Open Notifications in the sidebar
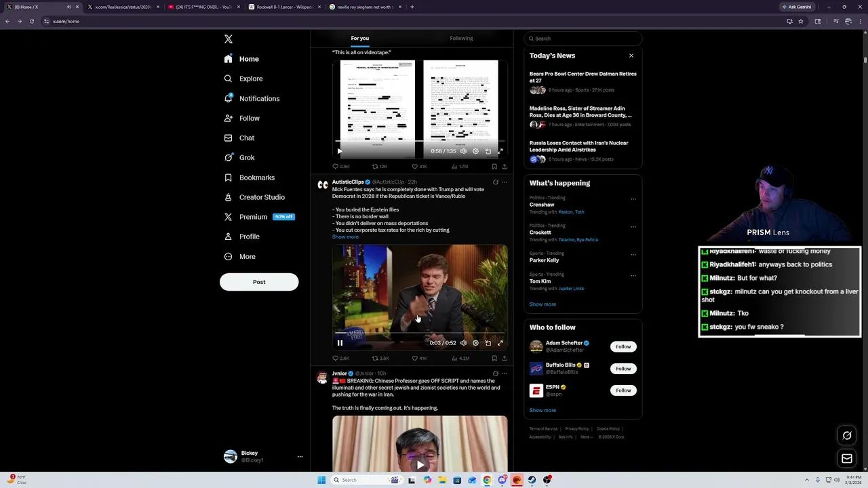The width and height of the screenshot is (868, 488). tap(252, 98)
